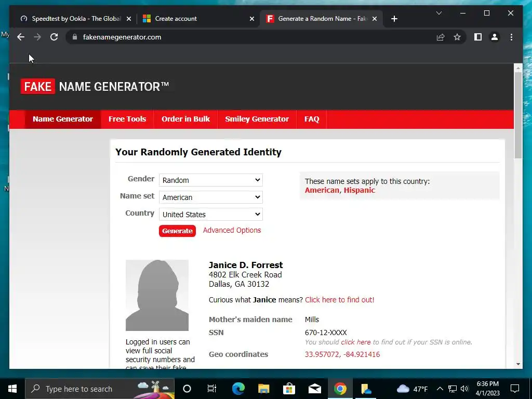This screenshot has width=532, height=399.
Task: Open Chrome three-dot menu
Action: click(x=511, y=37)
